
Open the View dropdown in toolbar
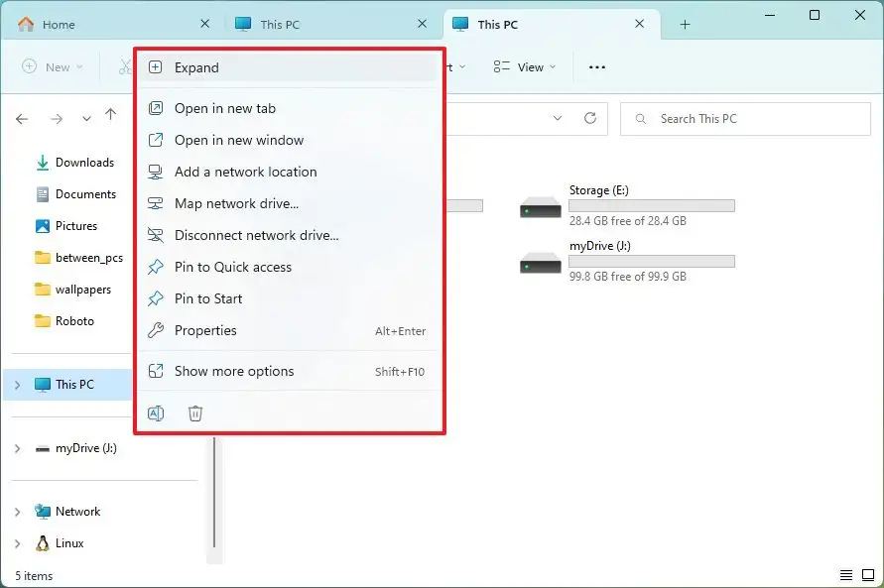tap(525, 67)
